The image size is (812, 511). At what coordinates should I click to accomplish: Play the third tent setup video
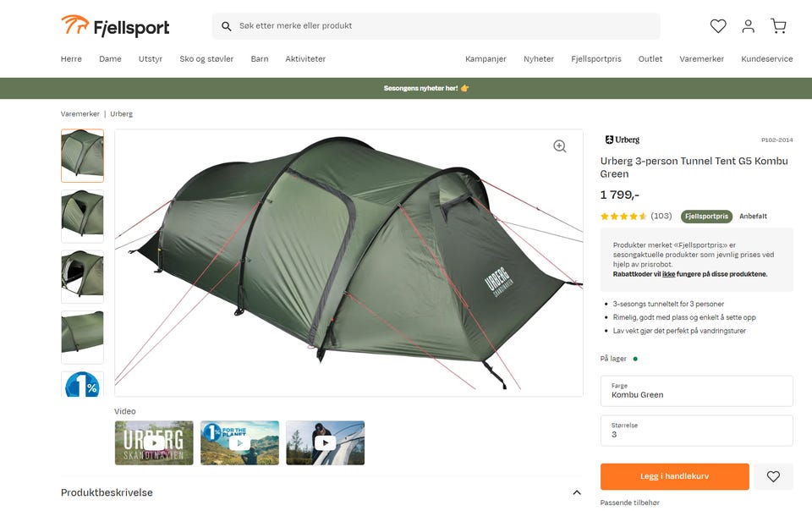coord(325,442)
